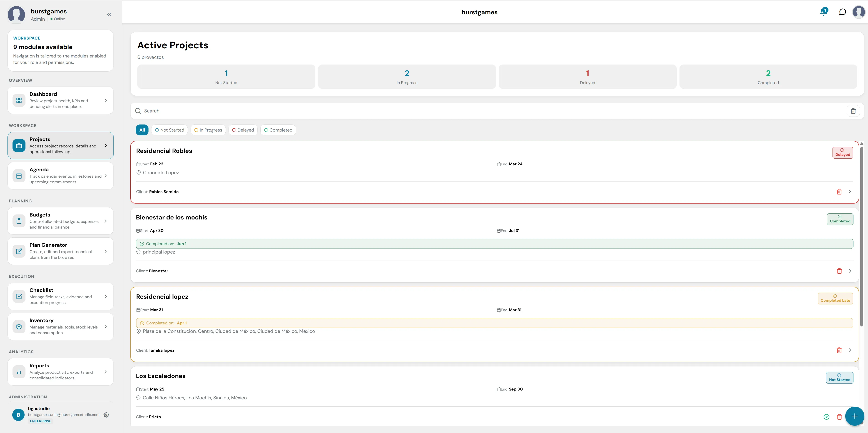Click the ENTERPRISE plan label
868x433 pixels.
(x=40, y=421)
